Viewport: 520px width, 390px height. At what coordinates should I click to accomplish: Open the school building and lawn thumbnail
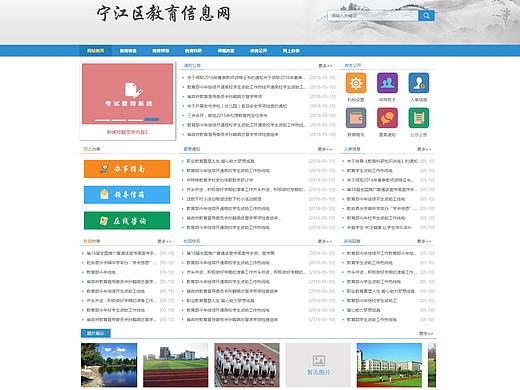click(x=389, y=365)
